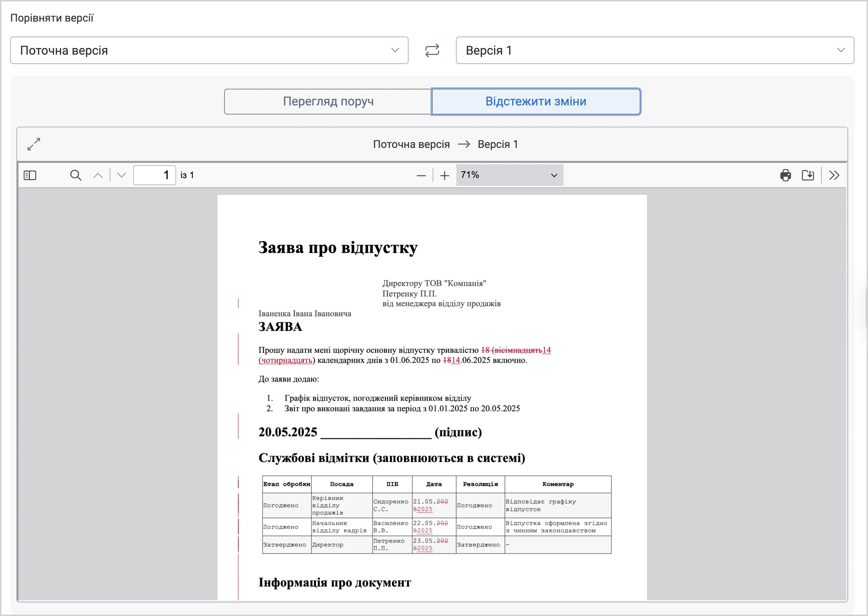The image size is (868, 616).
Task: Open the find in document search
Action: tap(76, 175)
